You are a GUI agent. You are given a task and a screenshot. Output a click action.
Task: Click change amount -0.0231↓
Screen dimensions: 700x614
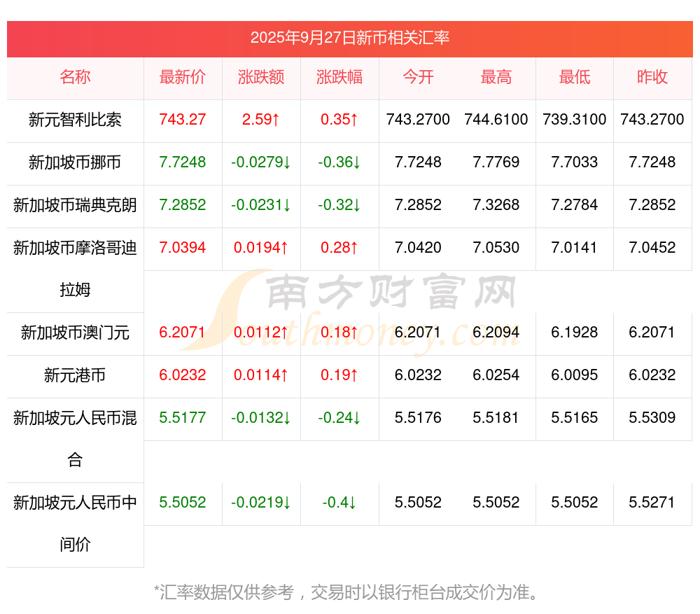click(x=260, y=205)
